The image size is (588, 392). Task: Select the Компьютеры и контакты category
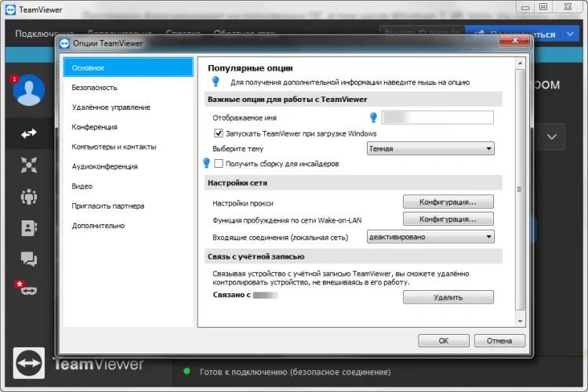(129, 147)
